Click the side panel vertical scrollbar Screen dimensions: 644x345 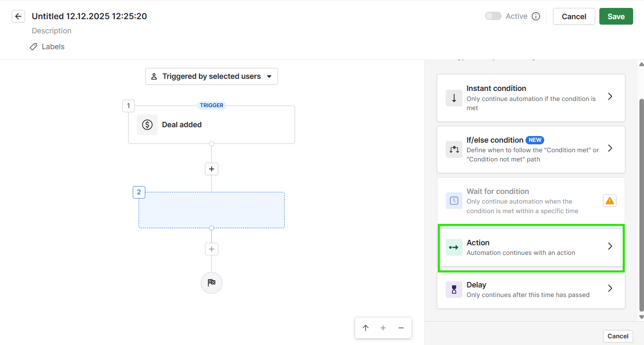[x=641, y=204]
